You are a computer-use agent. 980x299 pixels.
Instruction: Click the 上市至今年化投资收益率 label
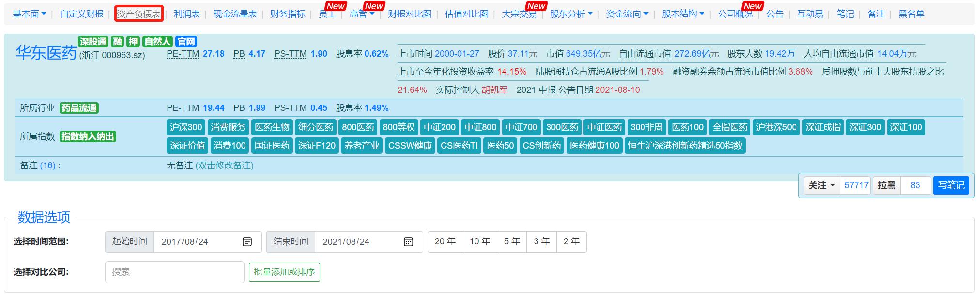coord(445,72)
